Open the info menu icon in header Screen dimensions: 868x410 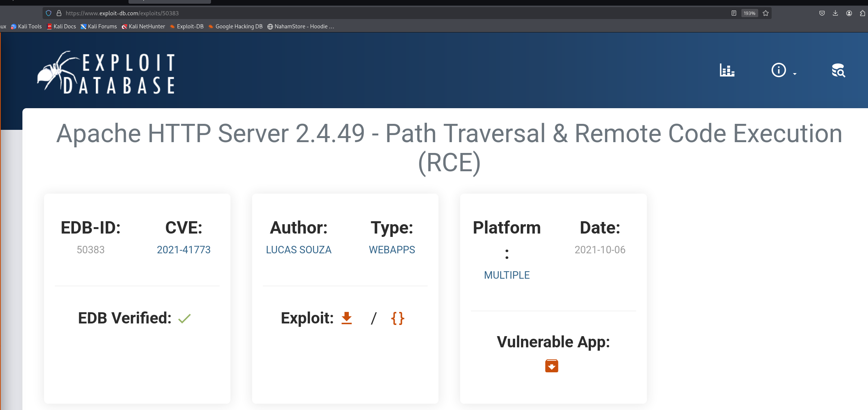[x=778, y=70]
